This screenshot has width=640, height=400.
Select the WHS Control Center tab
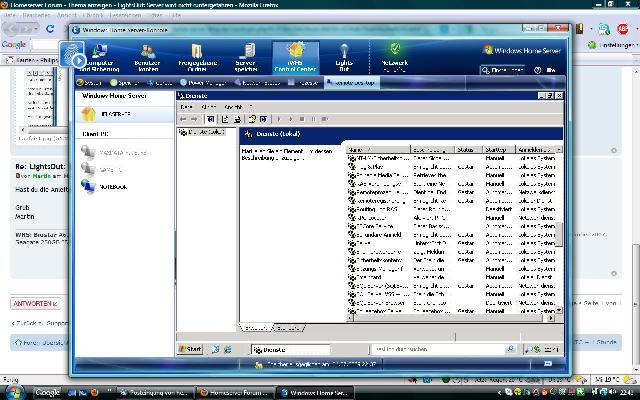click(x=296, y=57)
